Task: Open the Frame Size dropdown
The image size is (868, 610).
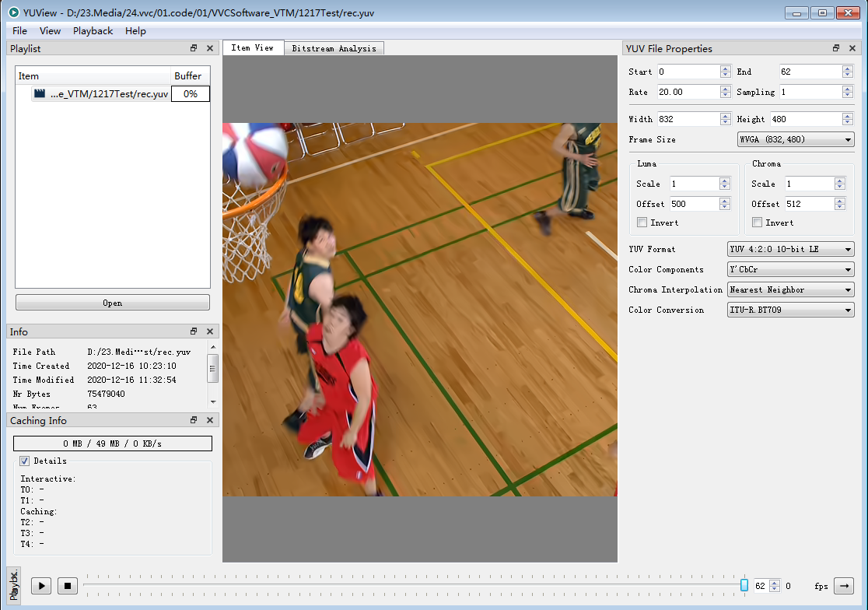Action: (795, 139)
